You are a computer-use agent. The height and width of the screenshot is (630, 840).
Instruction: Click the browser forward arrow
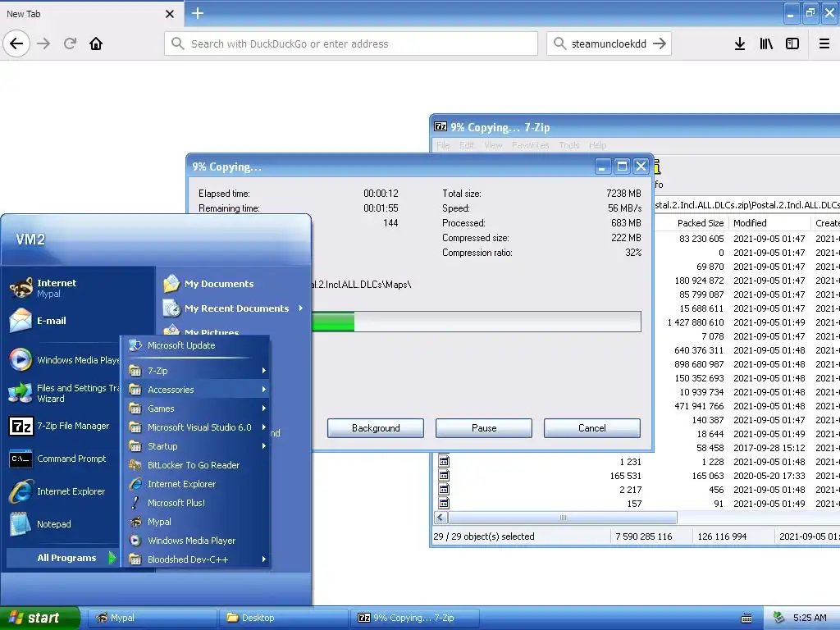coord(43,43)
